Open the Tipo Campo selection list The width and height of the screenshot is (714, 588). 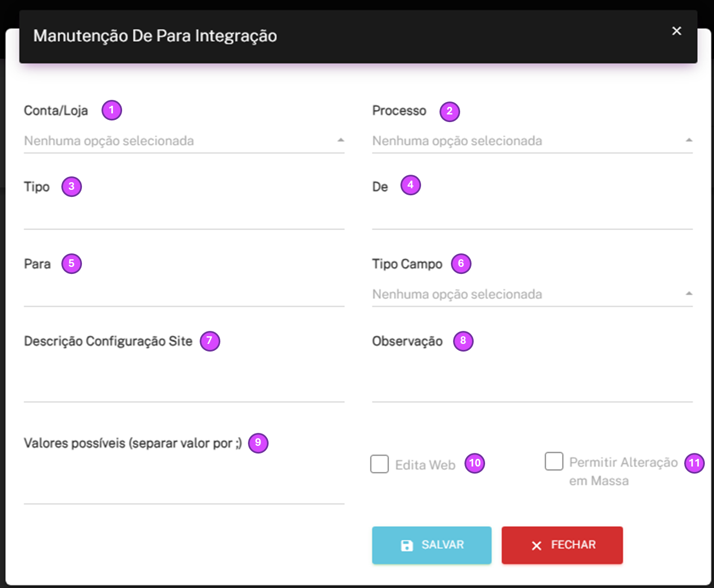tap(532, 295)
